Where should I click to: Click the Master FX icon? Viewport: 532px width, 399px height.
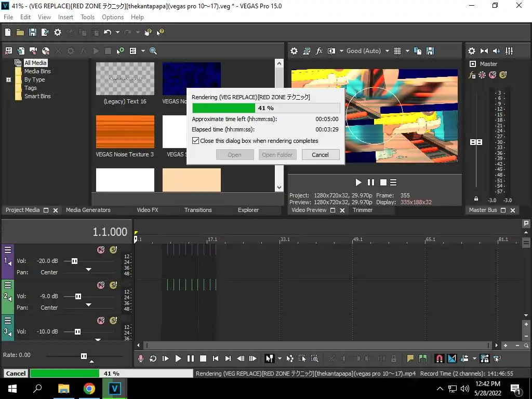(x=472, y=75)
